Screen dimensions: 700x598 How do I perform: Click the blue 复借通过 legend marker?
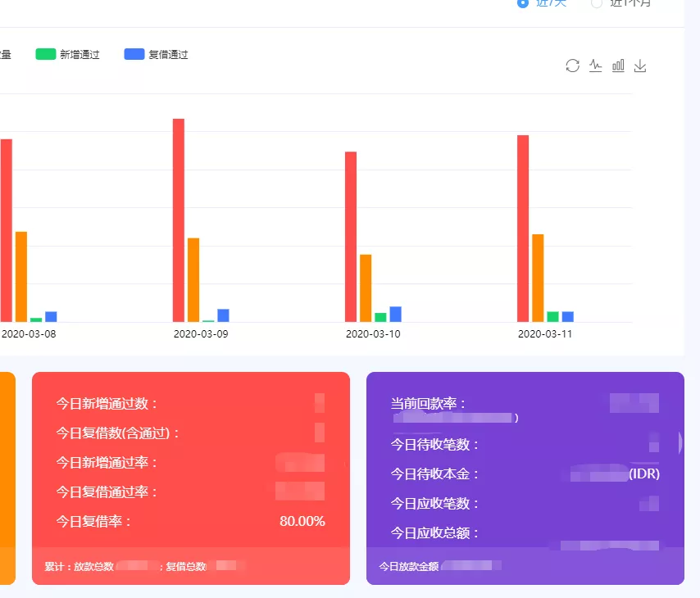click(x=134, y=54)
